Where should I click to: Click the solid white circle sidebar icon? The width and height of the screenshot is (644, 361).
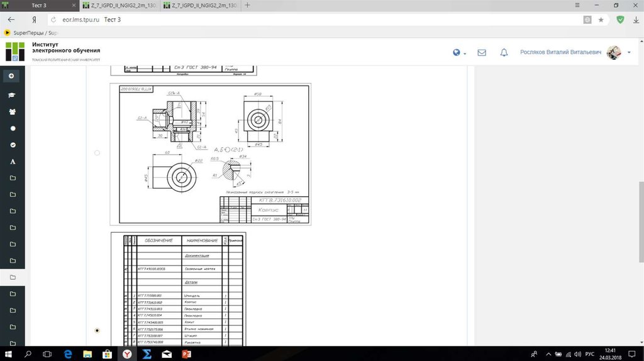point(13,128)
